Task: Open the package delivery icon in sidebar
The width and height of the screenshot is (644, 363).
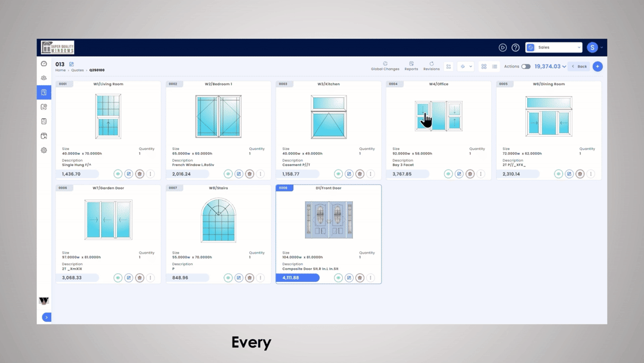Action: [x=44, y=136]
